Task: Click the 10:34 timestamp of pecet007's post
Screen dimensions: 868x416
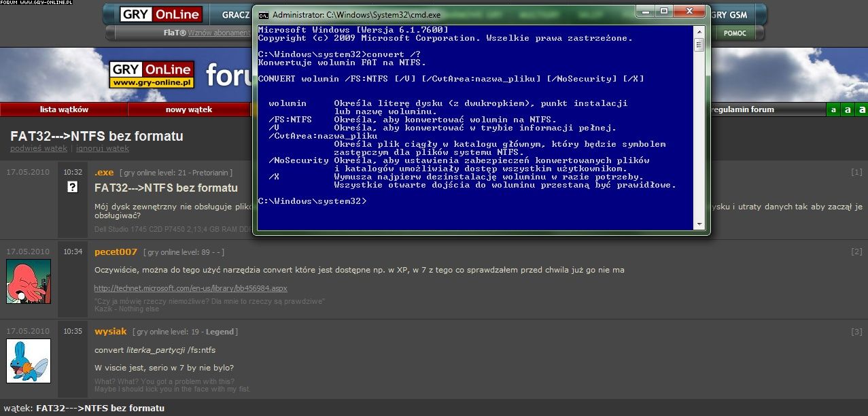Action: (x=73, y=252)
